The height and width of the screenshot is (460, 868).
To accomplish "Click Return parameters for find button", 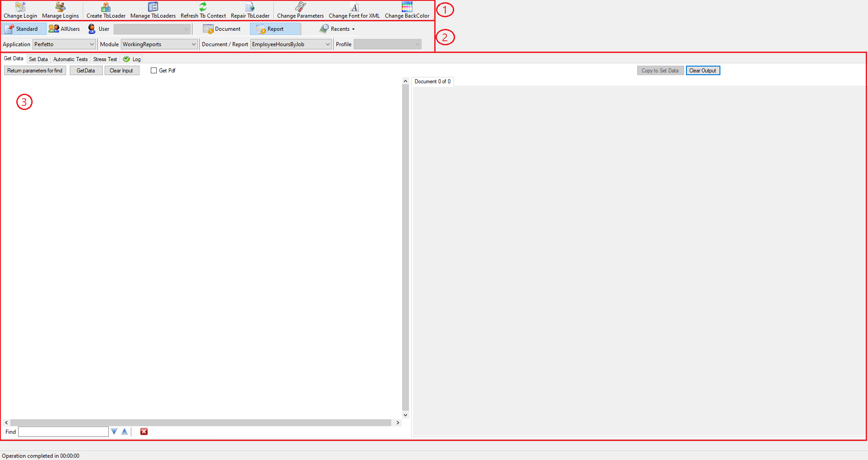I will (x=35, y=71).
